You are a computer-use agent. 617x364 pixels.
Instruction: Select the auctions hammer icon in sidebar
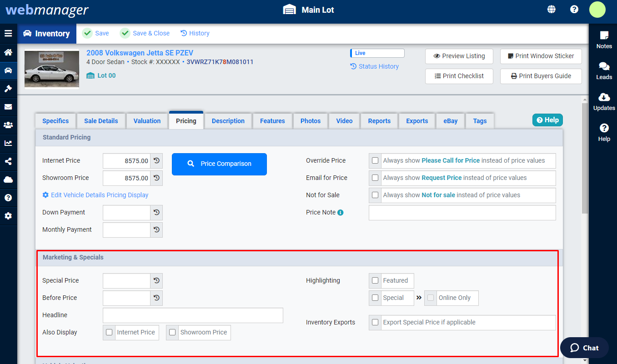pyautogui.click(x=9, y=89)
